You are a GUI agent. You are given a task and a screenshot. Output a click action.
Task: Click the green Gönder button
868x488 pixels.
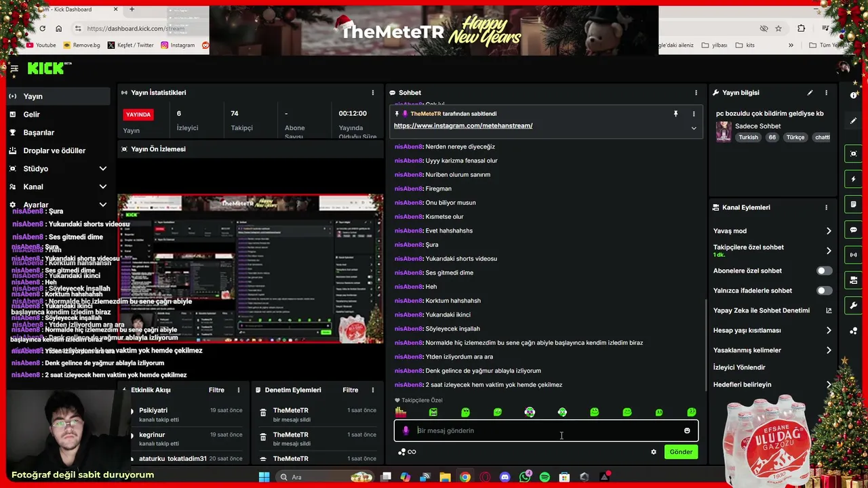click(x=681, y=452)
